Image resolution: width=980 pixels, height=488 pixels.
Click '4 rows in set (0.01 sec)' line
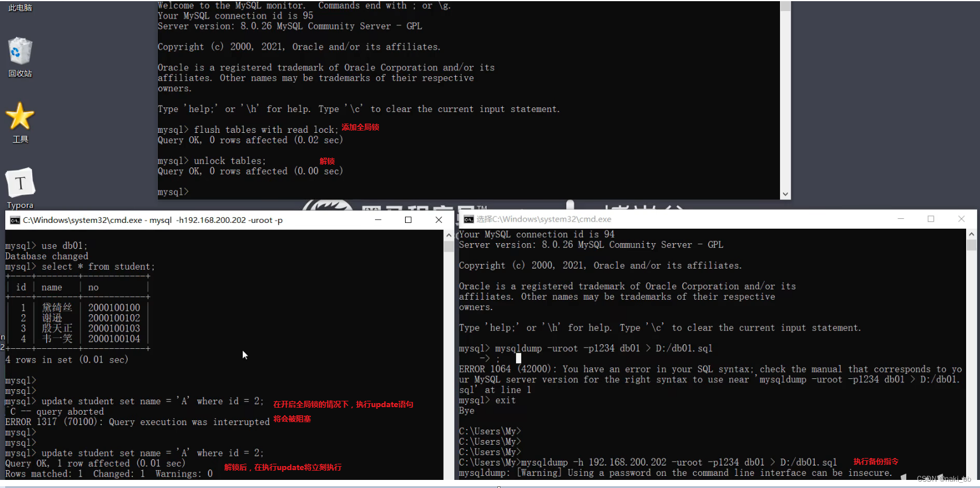pyautogui.click(x=67, y=360)
